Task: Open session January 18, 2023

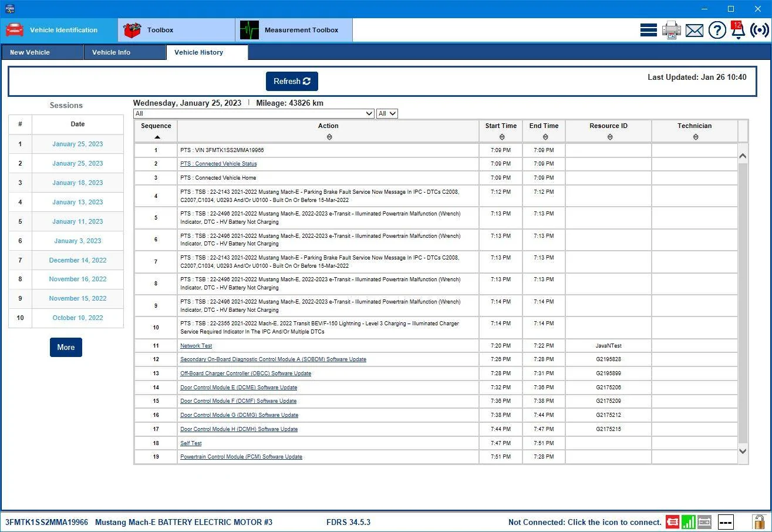Action: click(77, 183)
